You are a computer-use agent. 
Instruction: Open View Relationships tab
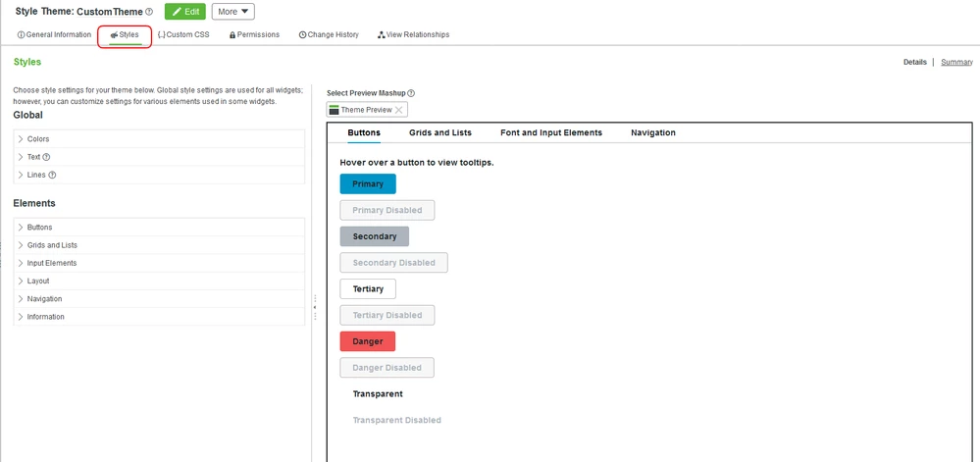pos(413,34)
